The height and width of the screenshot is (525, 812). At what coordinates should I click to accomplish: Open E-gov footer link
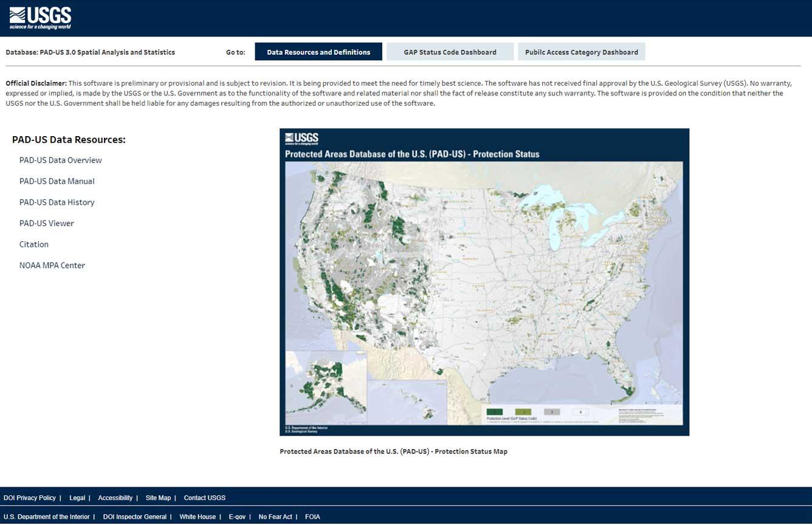click(237, 516)
